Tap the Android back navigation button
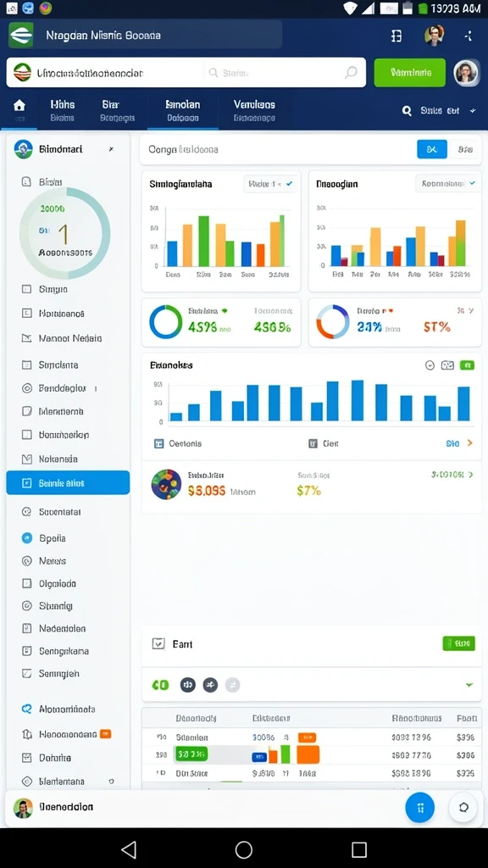The height and width of the screenshot is (868, 488). point(129,849)
